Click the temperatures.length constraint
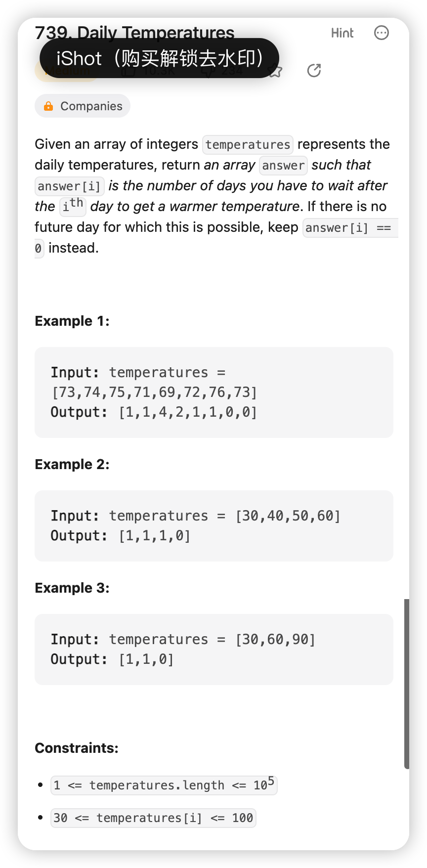This screenshot has height=868, width=427. (x=164, y=785)
